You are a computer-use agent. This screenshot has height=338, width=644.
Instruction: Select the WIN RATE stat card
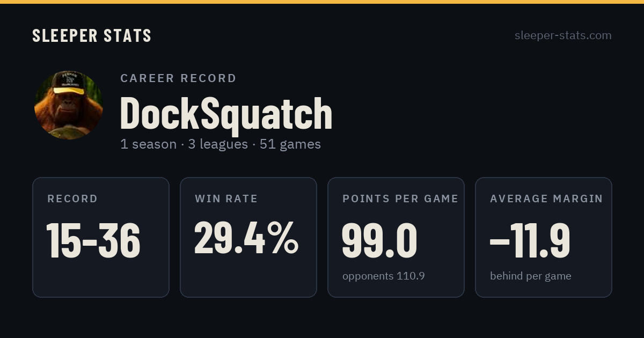click(x=248, y=237)
